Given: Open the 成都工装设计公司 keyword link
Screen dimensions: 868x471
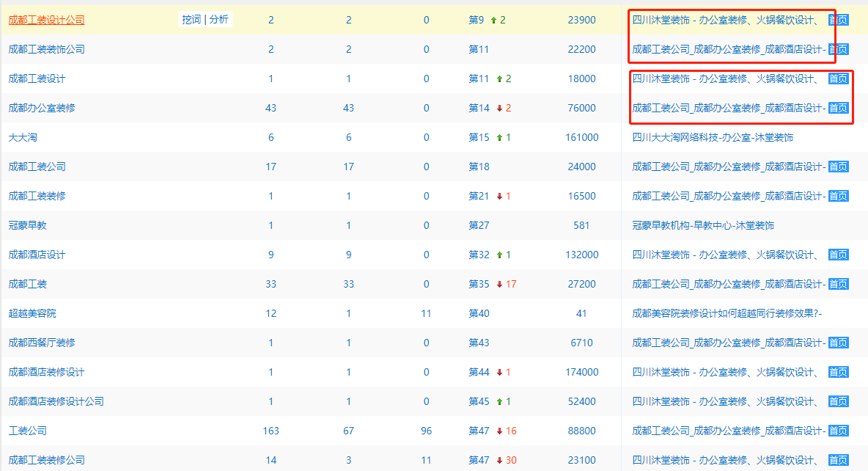Looking at the screenshot, I should pos(46,20).
